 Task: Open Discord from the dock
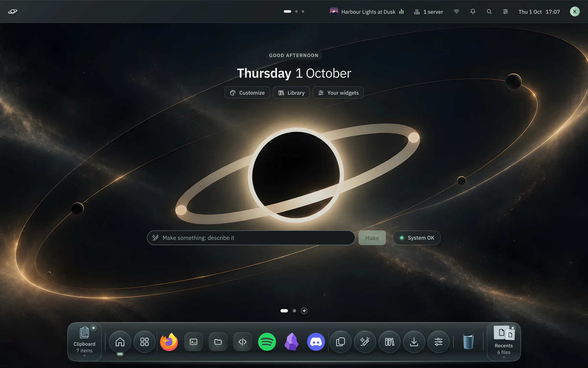[x=316, y=342]
